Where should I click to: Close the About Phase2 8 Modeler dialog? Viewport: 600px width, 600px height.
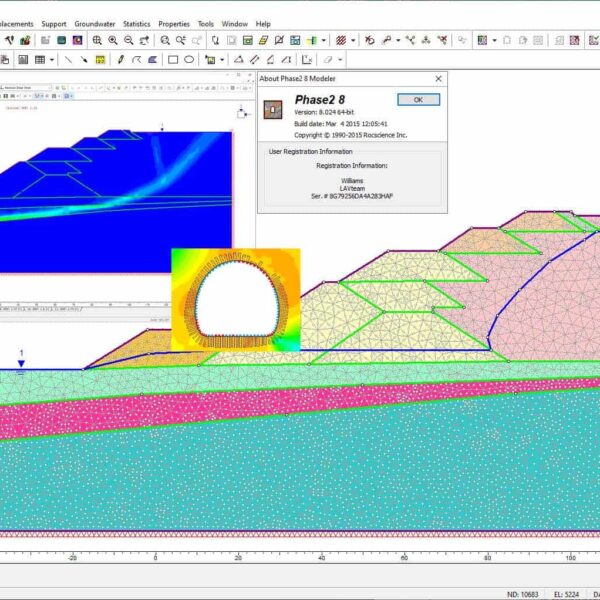pyautogui.click(x=439, y=78)
